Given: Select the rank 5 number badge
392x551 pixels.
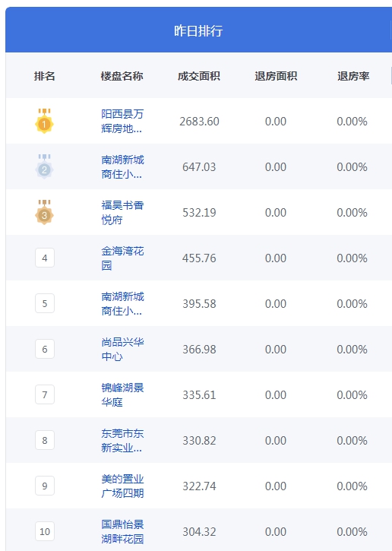Looking at the screenshot, I should (x=45, y=303).
